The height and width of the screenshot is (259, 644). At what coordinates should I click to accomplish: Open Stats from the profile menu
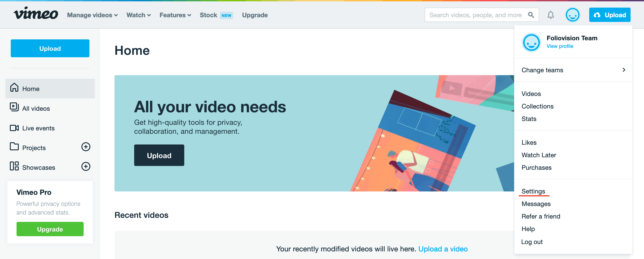click(x=529, y=119)
